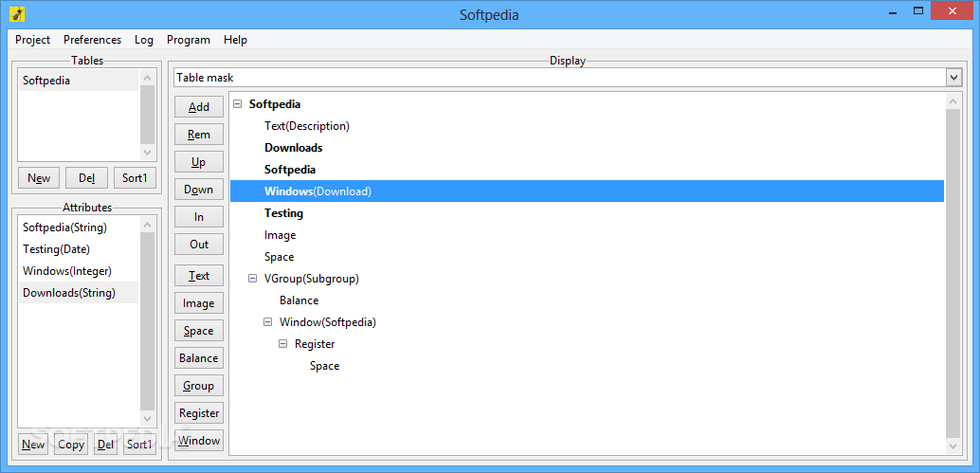
Task: Click the Image button
Action: 199,303
